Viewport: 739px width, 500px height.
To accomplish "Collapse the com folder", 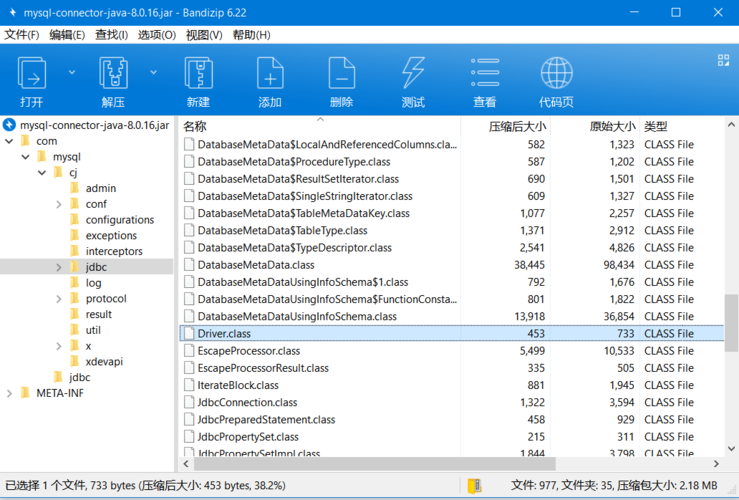I will coord(9,141).
